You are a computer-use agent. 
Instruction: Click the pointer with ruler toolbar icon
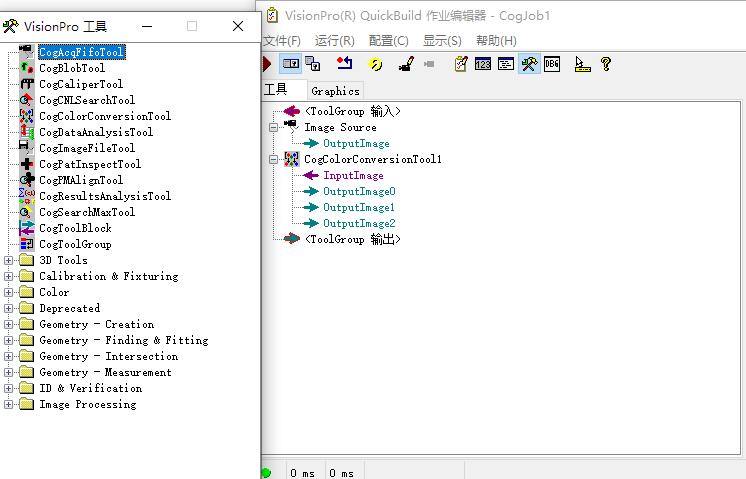582,64
